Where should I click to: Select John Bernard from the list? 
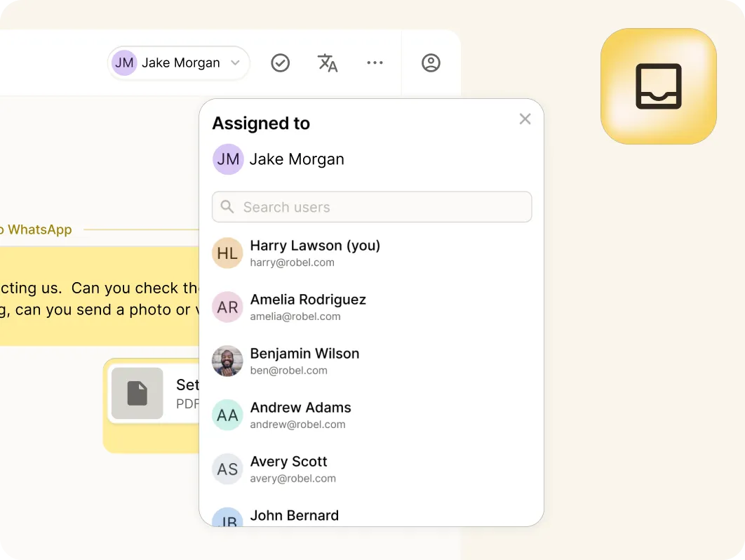[372, 516]
